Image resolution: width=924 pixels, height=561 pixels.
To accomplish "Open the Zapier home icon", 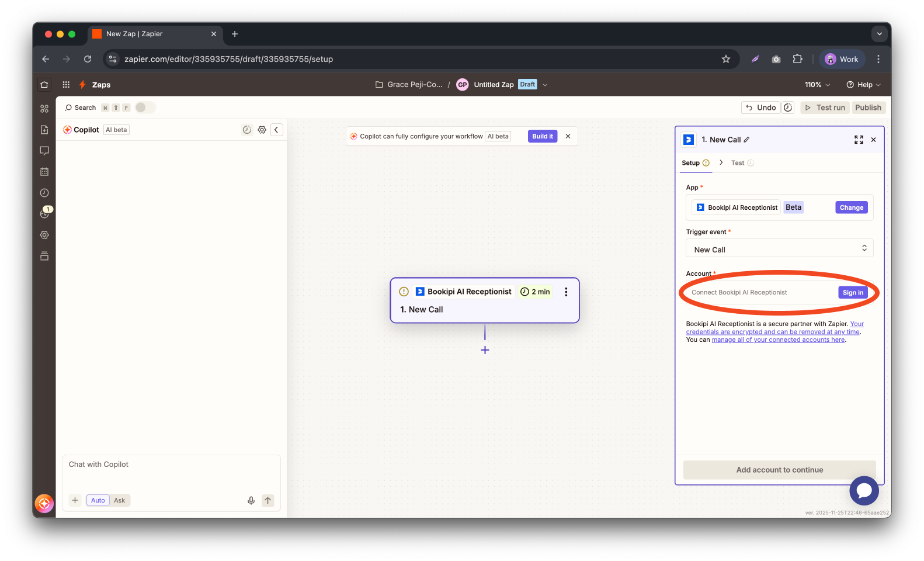I will [44, 85].
